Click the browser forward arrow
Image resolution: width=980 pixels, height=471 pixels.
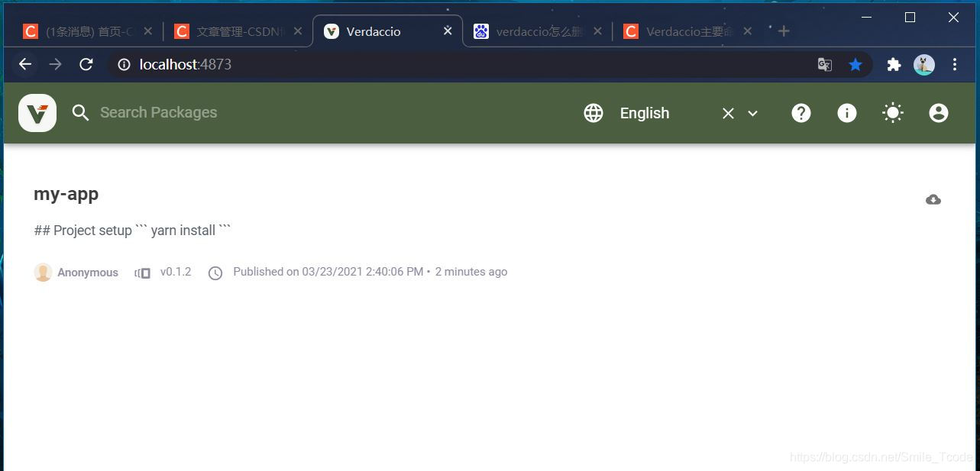pos(55,65)
